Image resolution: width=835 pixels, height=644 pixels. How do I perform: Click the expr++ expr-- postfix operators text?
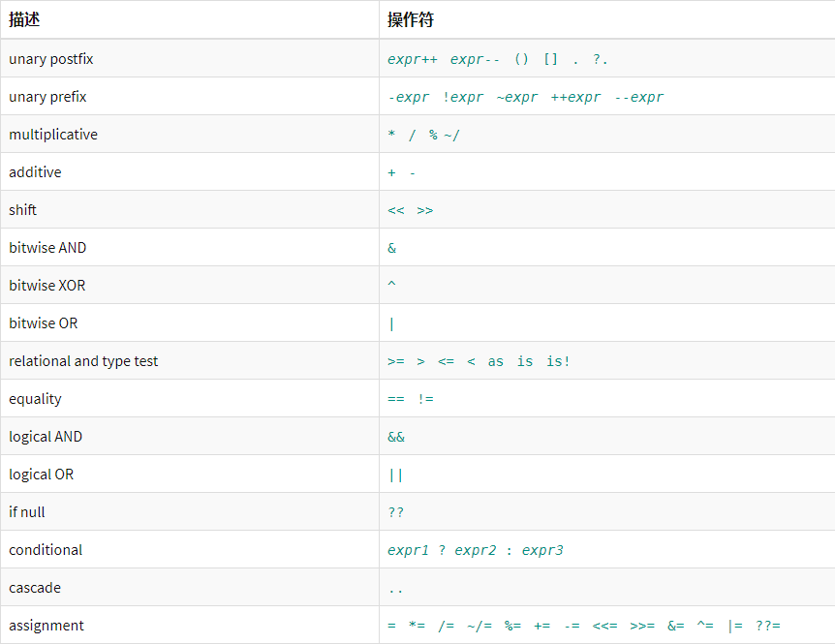[x=444, y=59]
